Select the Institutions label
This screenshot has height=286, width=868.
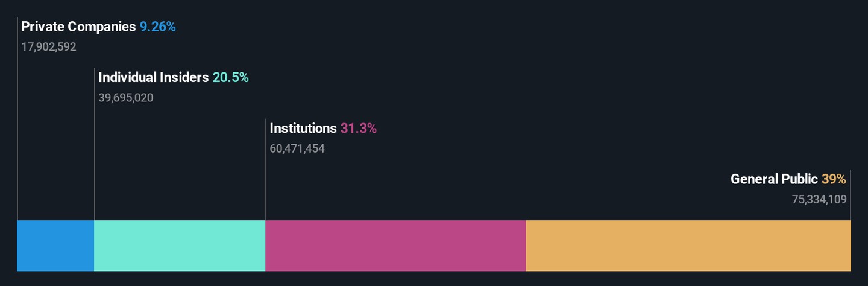[x=303, y=129]
